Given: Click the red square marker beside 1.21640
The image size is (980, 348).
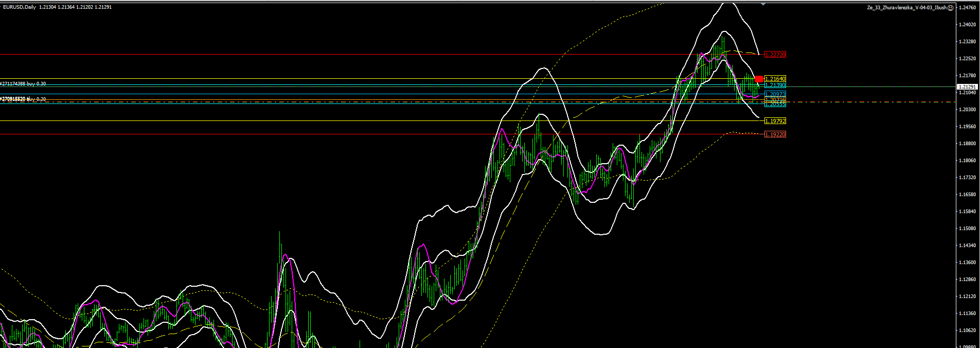Looking at the screenshot, I should coord(759,79).
